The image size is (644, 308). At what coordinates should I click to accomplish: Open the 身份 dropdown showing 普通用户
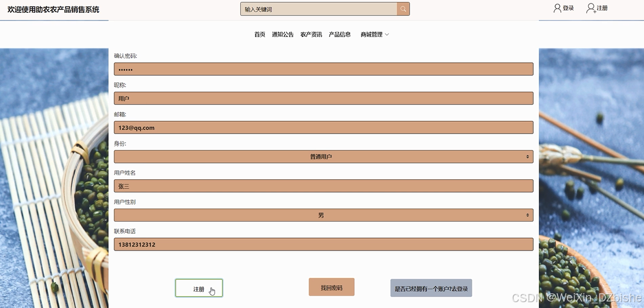pyautogui.click(x=324, y=156)
